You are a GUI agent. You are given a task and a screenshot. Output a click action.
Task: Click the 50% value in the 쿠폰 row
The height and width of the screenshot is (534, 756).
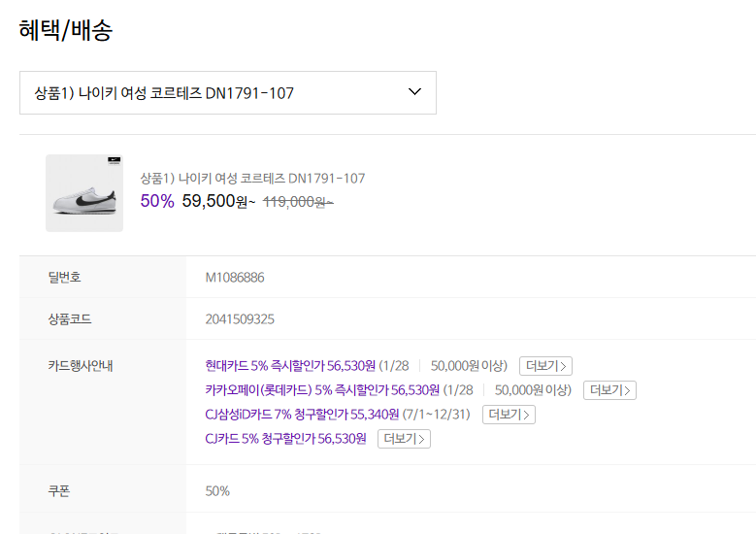click(217, 491)
